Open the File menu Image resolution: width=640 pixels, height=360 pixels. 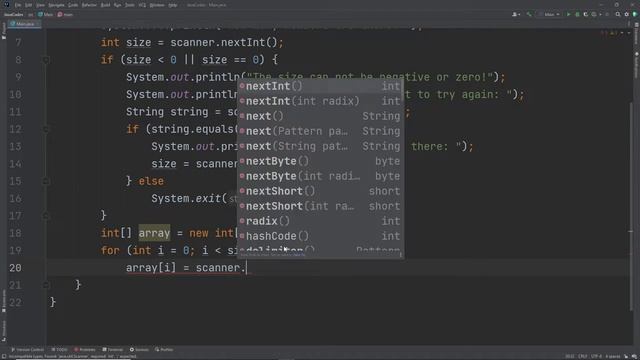pos(18,5)
